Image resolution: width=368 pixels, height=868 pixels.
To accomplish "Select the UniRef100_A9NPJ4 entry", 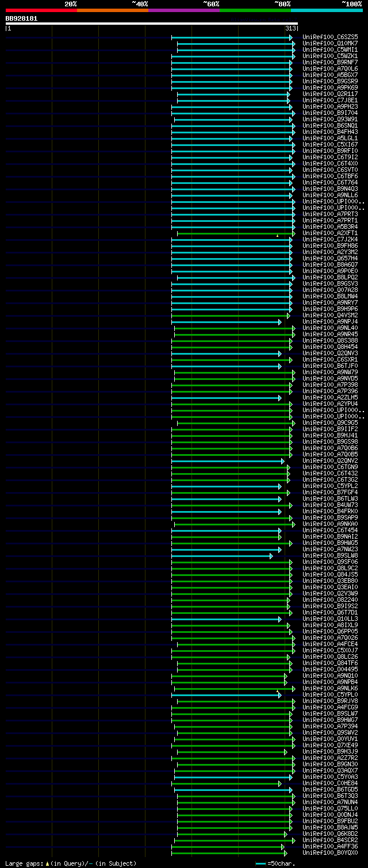I will click(x=330, y=321).
